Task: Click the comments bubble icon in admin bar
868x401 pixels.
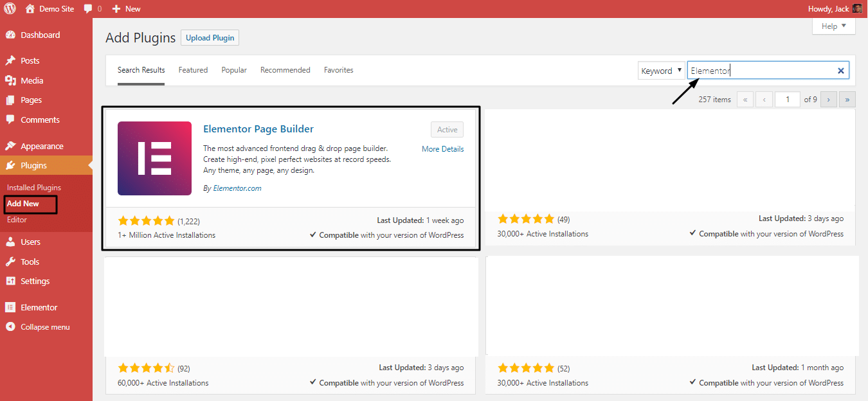Action: click(x=88, y=9)
